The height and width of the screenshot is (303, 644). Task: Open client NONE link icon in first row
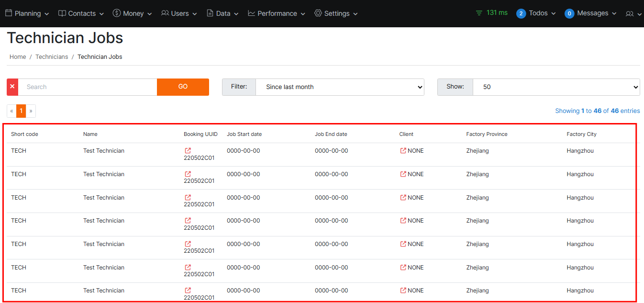(403, 150)
